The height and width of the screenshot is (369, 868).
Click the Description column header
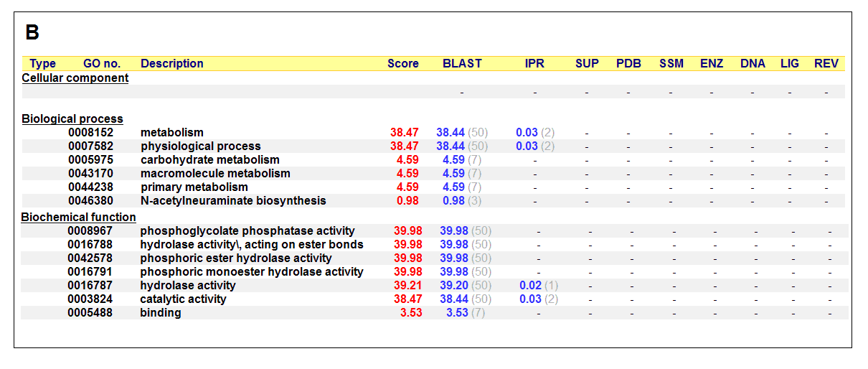[172, 63]
